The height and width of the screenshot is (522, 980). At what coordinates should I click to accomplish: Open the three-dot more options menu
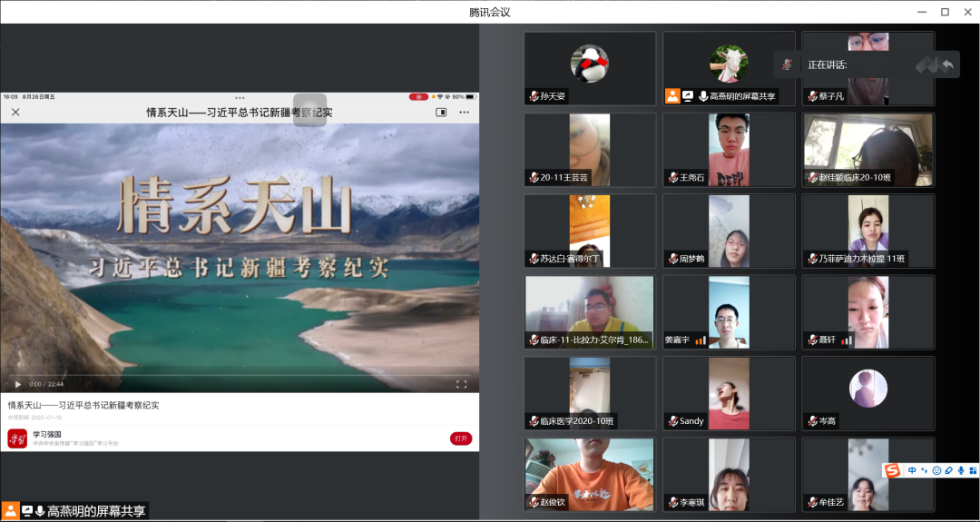[464, 113]
